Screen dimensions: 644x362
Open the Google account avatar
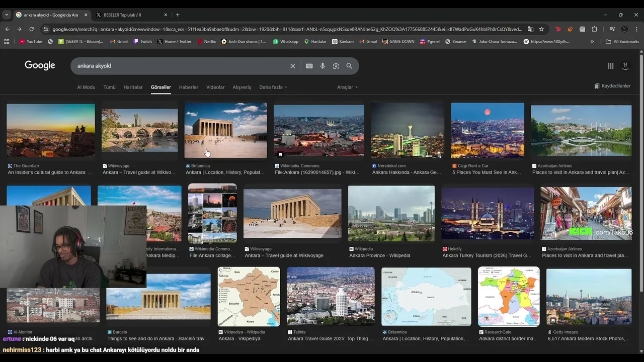[625, 66]
